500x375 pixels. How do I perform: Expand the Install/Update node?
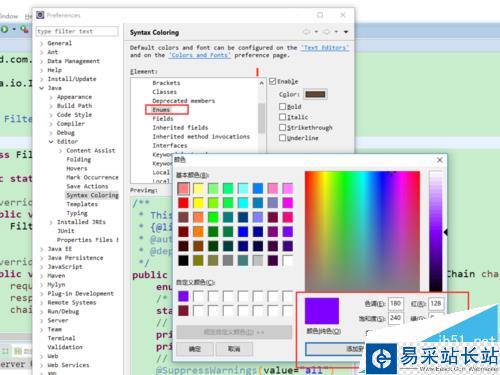click(x=42, y=79)
